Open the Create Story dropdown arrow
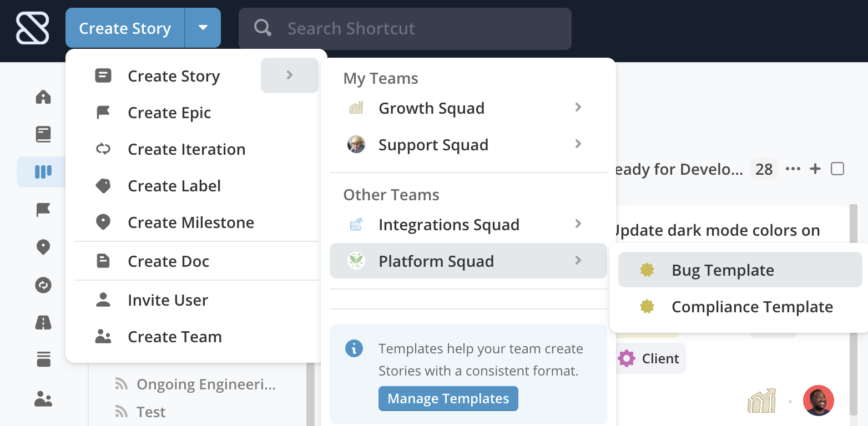Screen dimensions: 868x426 (x=203, y=28)
